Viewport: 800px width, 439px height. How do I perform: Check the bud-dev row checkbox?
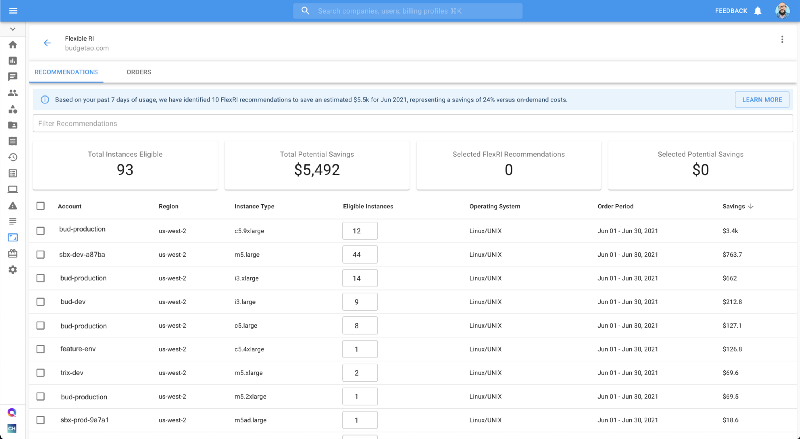click(41, 301)
